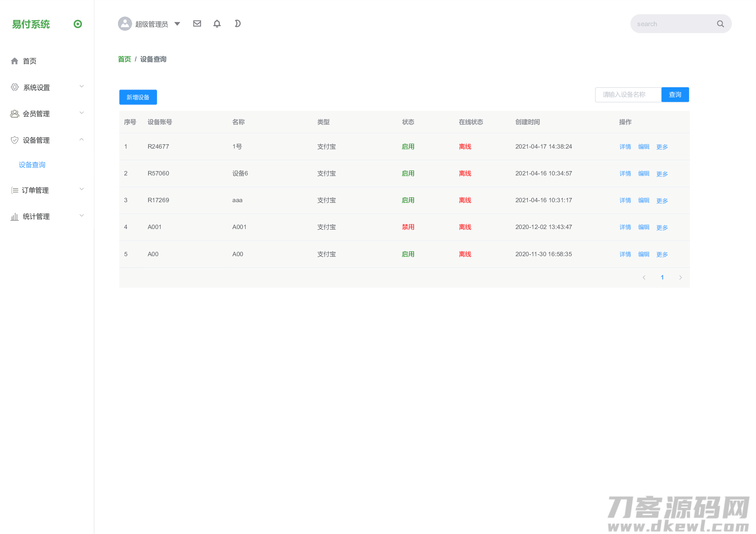Click the 新增设备 button
This screenshot has width=756, height=534.
click(138, 97)
